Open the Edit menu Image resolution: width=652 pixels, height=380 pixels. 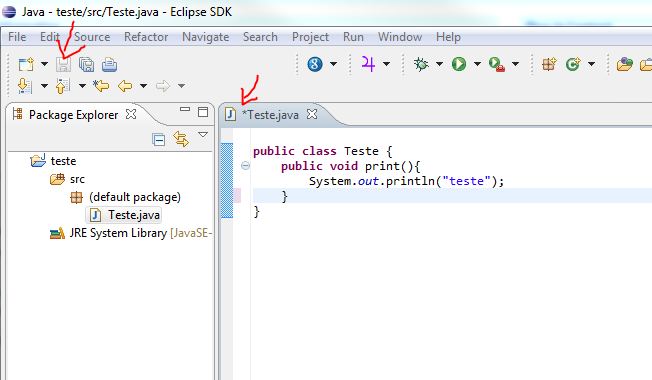50,37
